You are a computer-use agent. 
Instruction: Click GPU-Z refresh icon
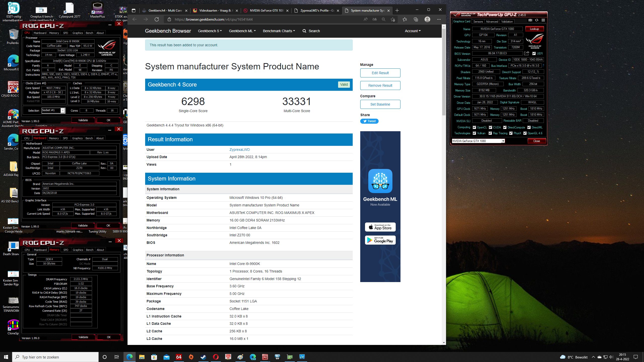click(x=537, y=20)
